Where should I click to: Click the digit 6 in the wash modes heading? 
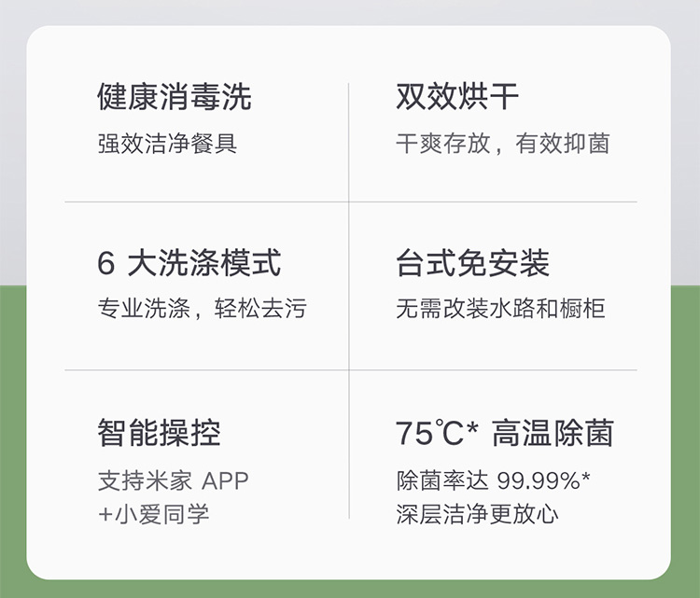tap(106, 263)
